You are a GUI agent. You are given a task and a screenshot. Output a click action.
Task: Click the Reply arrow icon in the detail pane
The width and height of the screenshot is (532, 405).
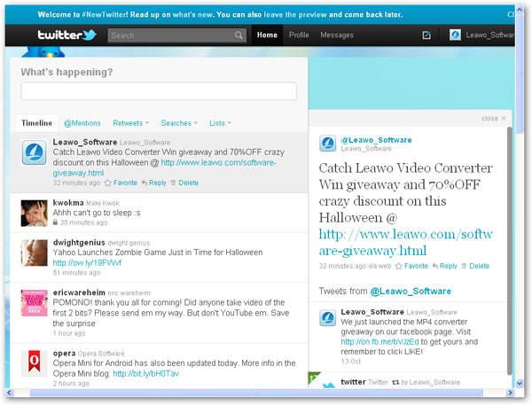435,266
